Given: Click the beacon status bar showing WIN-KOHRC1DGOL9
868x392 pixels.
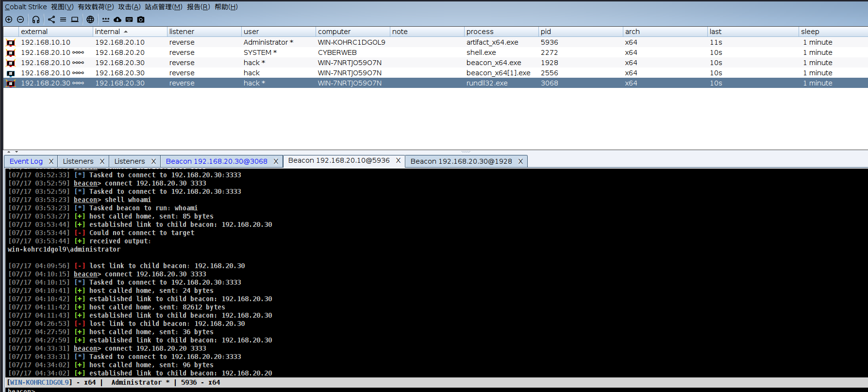Looking at the screenshot, I should (436, 382).
